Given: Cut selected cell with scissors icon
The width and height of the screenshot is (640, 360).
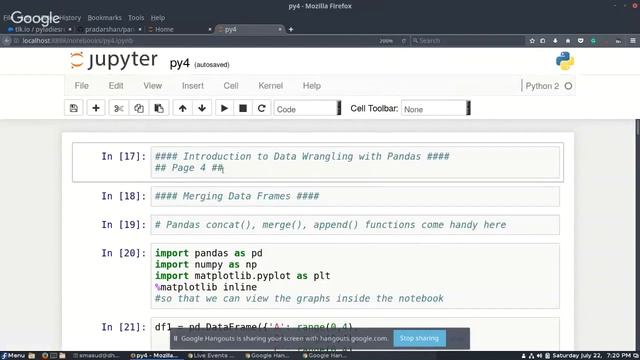Looking at the screenshot, I should [119, 108].
